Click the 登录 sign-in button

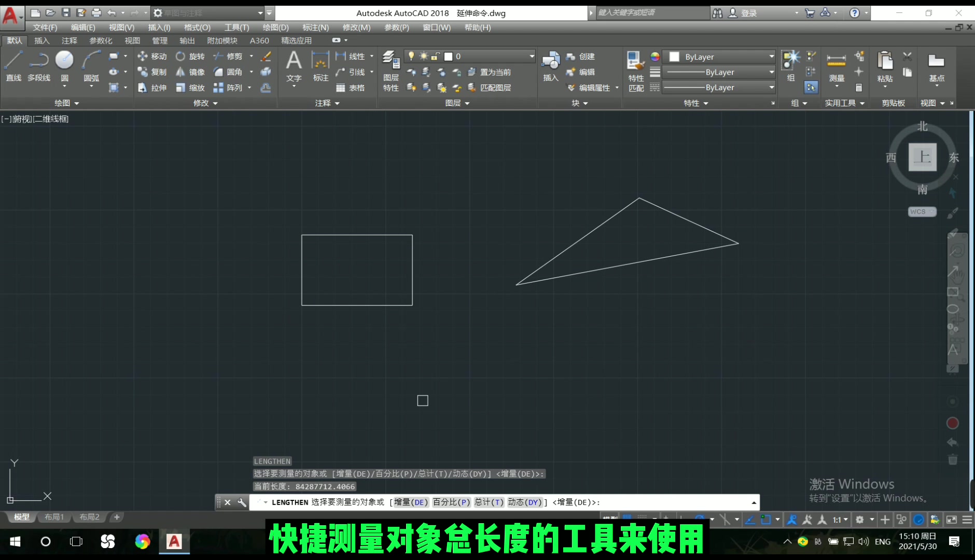(x=743, y=13)
